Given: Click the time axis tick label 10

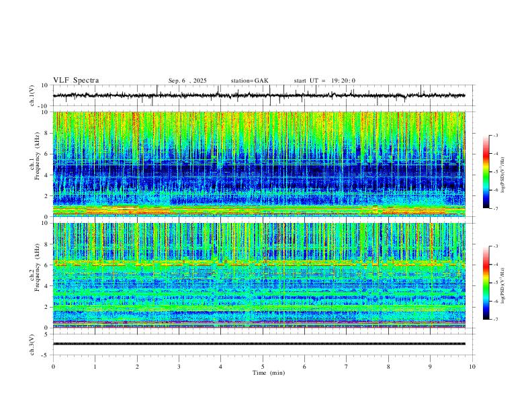Looking at the screenshot, I should click(472, 367).
